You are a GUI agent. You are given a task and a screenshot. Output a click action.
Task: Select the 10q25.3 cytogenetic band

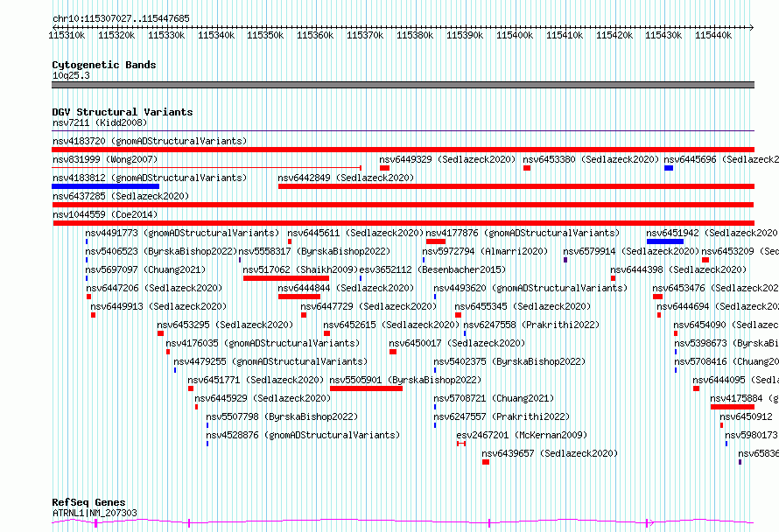(403, 85)
